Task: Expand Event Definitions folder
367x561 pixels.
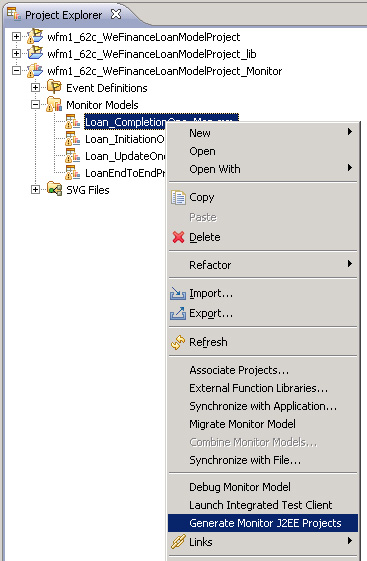Action: click(x=35, y=88)
